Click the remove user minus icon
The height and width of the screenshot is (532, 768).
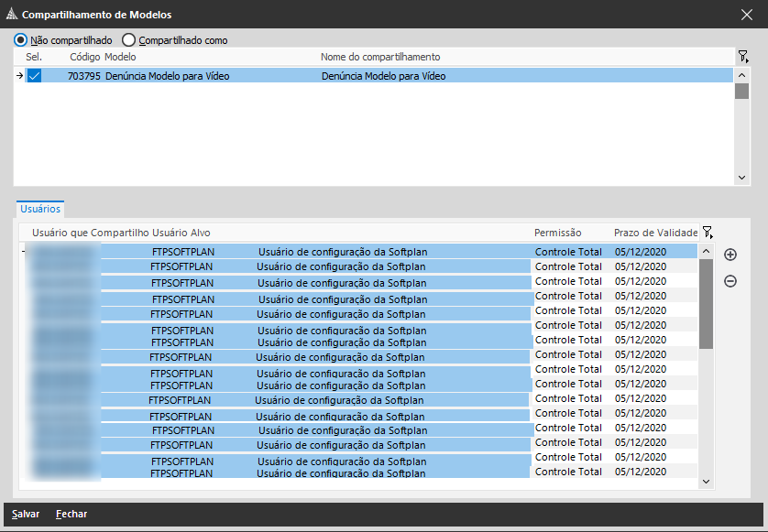730,281
